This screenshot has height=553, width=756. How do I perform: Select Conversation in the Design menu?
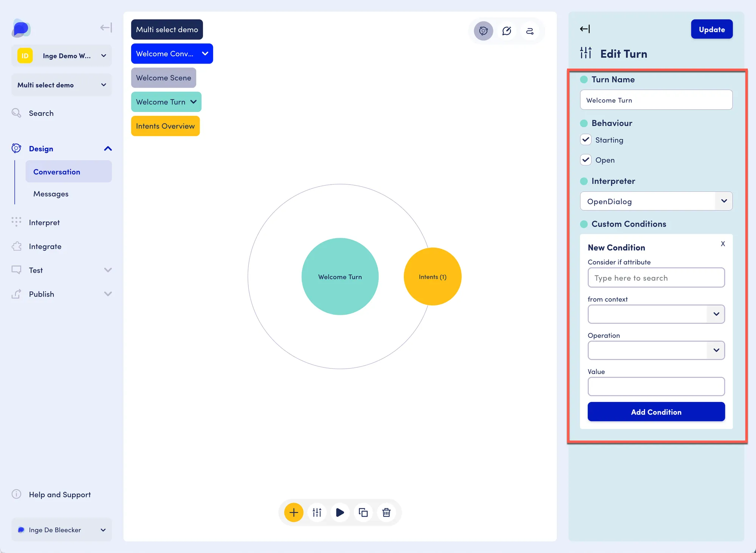[69, 171]
